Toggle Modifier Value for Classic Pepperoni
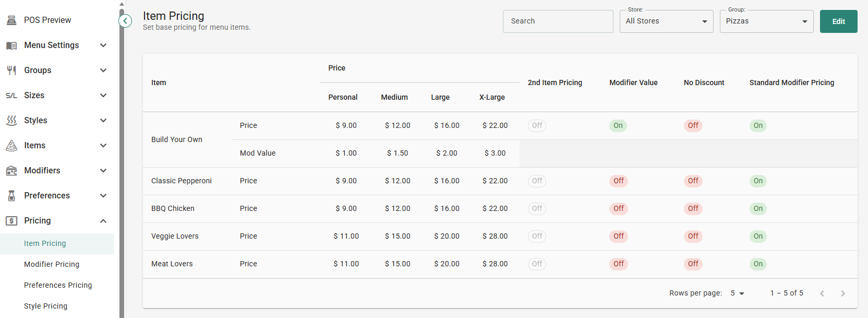The height and width of the screenshot is (318, 868). coord(619,181)
